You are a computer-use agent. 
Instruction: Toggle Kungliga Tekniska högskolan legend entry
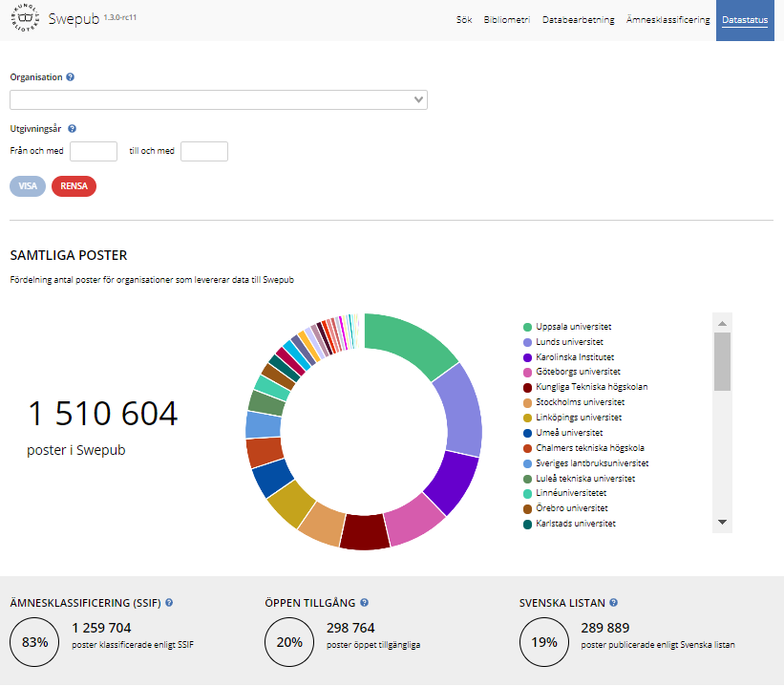(x=585, y=387)
